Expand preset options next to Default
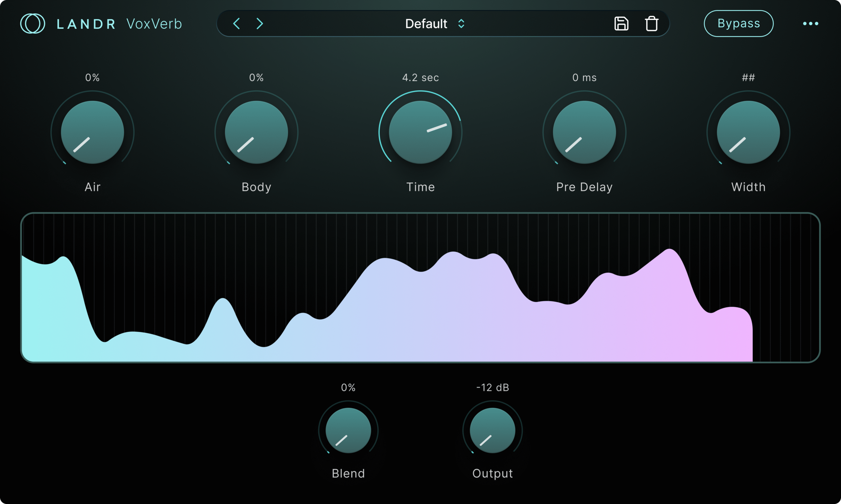 coord(461,24)
